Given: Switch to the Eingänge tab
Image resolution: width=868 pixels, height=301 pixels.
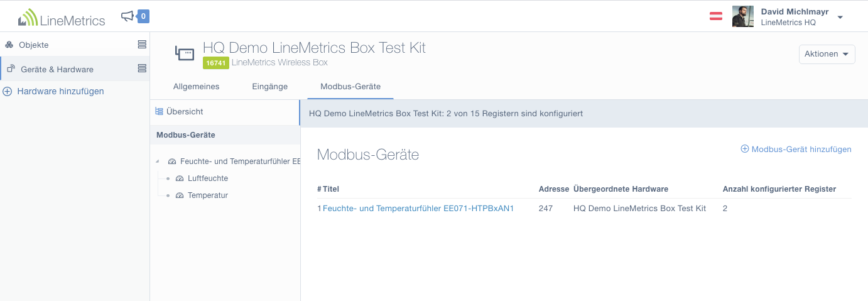Looking at the screenshot, I should [x=269, y=87].
